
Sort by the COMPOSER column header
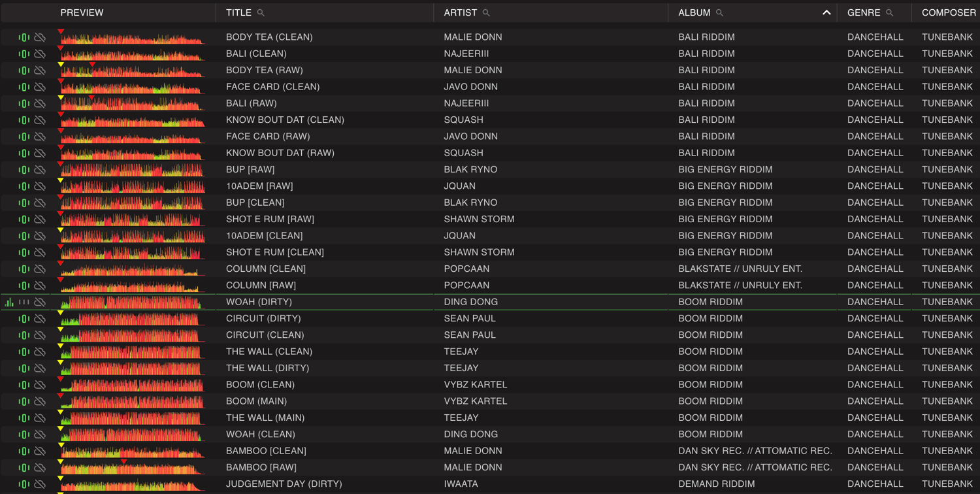(x=949, y=13)
